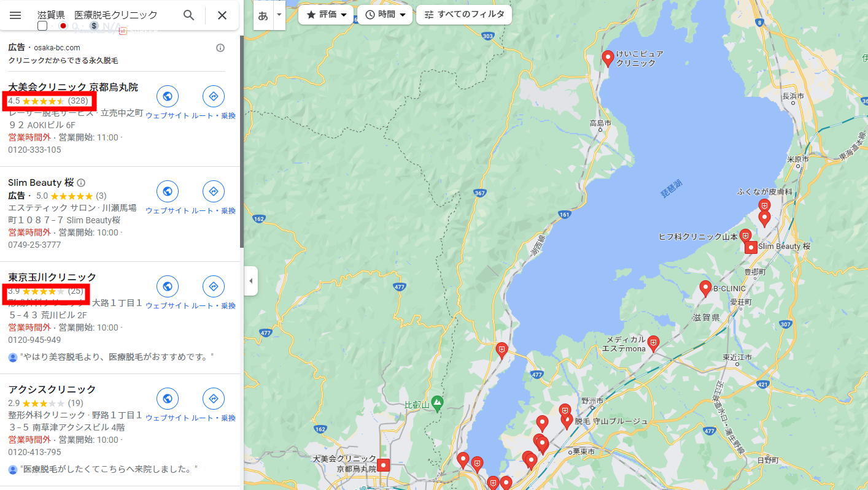Viewport: 868px width, 490px height.
Task: Clear the search with the X icon
Action: pyautogui.click(x=222, y=15)
